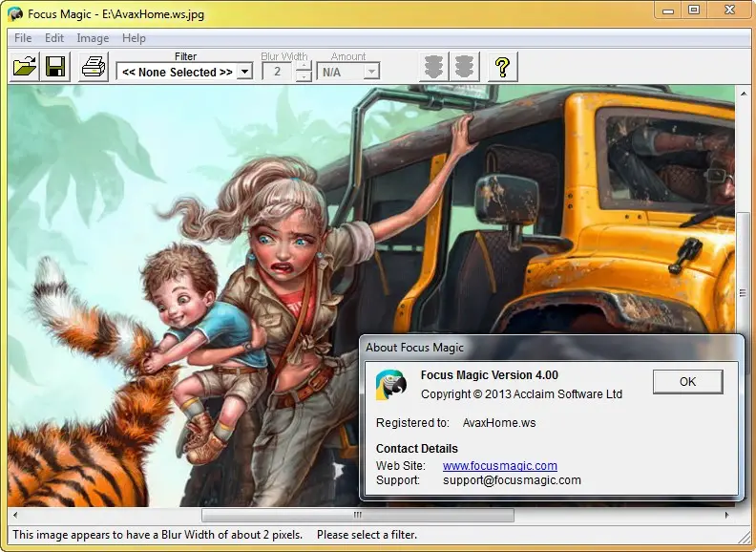Print the image with printer icon
Viewport: 756px width, 552px height.
93,67
